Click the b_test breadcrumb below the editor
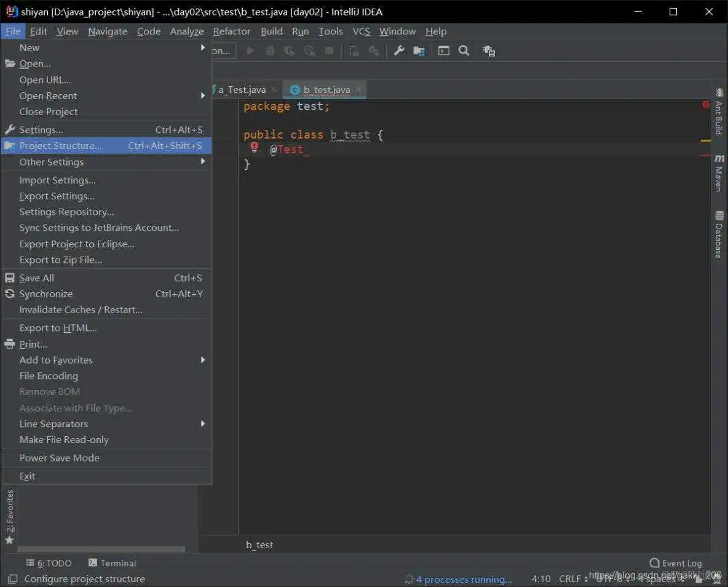The height and width of the screenshot is (587, 728). [259, 545]
